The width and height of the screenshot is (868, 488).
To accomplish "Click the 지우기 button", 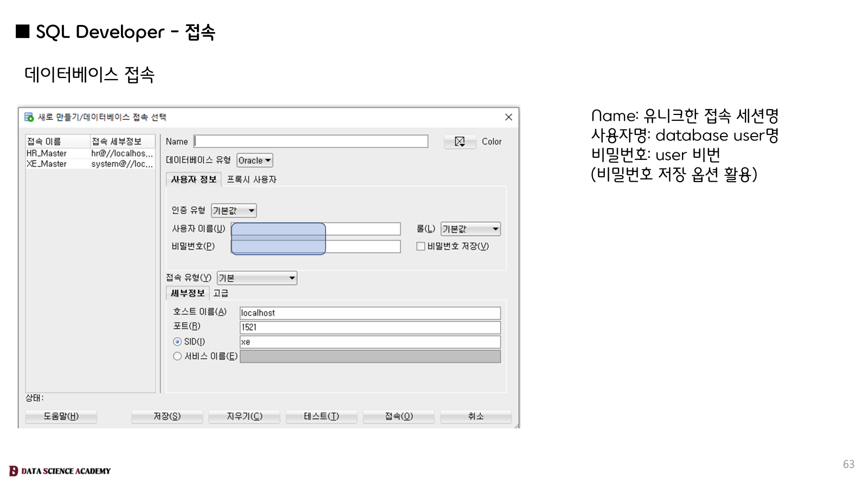I will tap(244, 416).
